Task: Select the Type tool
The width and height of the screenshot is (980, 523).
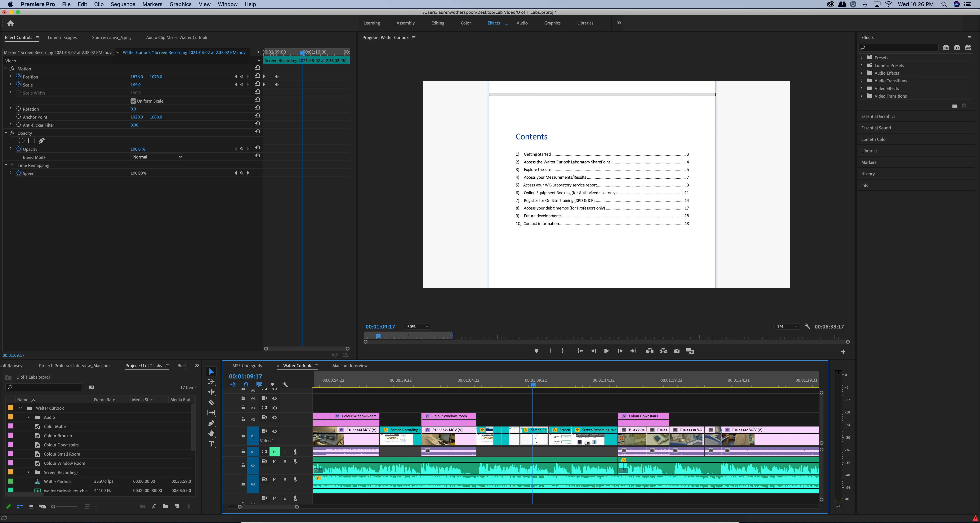Action: tap(211, 444)
